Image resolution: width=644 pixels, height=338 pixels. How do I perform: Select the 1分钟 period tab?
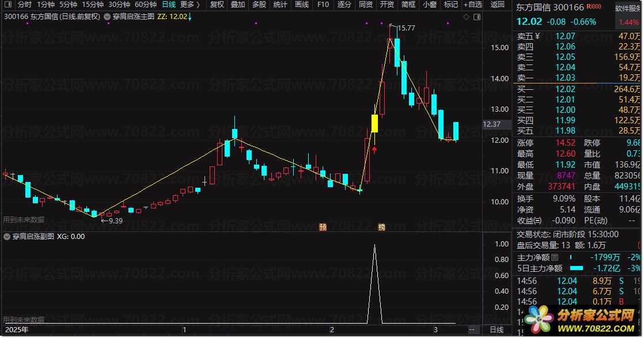pos(46,5)
